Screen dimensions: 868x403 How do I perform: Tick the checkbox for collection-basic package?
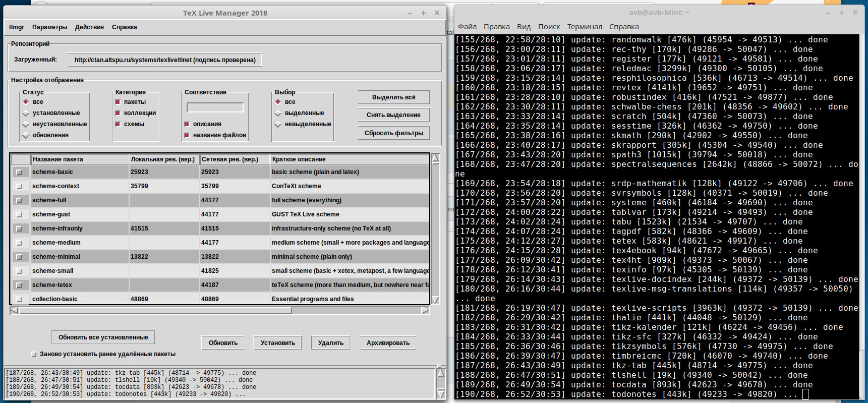tap(19, 299)
